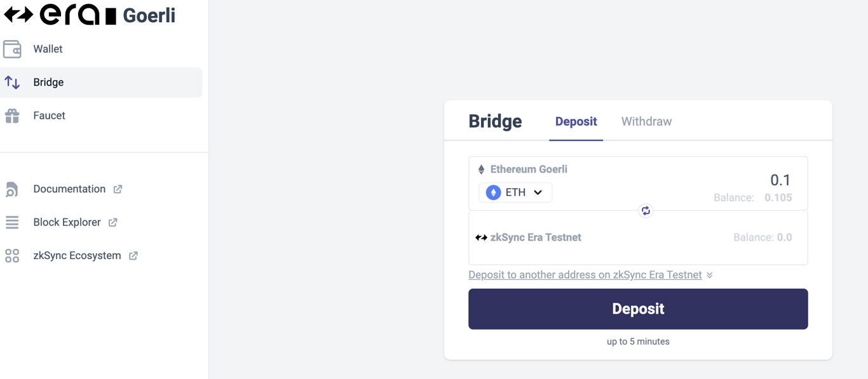The width and height of the screenshot is (868, 379).
Task: Click the zkSync era Goerli logo
Action: click(x=90, y=15)
